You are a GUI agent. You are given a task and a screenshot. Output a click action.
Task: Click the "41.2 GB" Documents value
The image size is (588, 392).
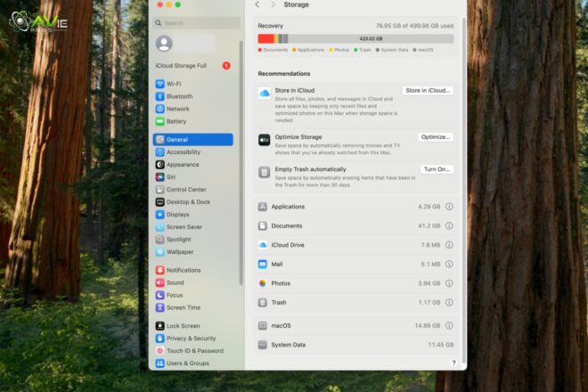pos(429,225)
